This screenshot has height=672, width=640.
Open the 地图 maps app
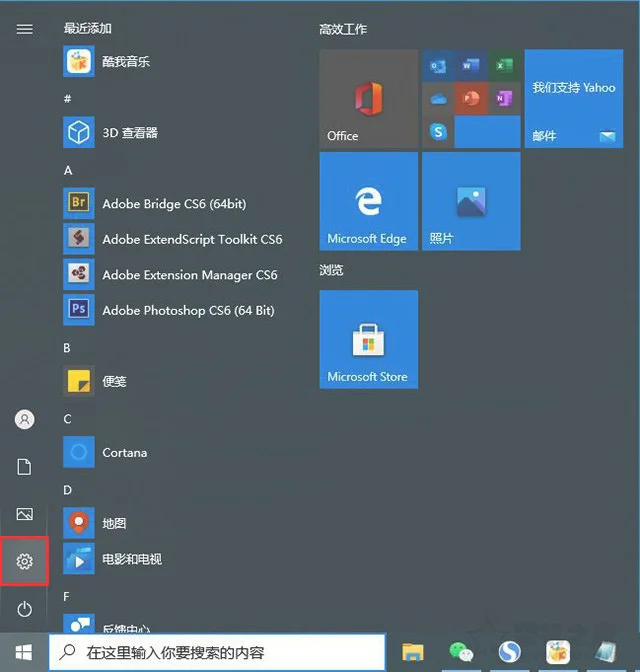point(95,523)
